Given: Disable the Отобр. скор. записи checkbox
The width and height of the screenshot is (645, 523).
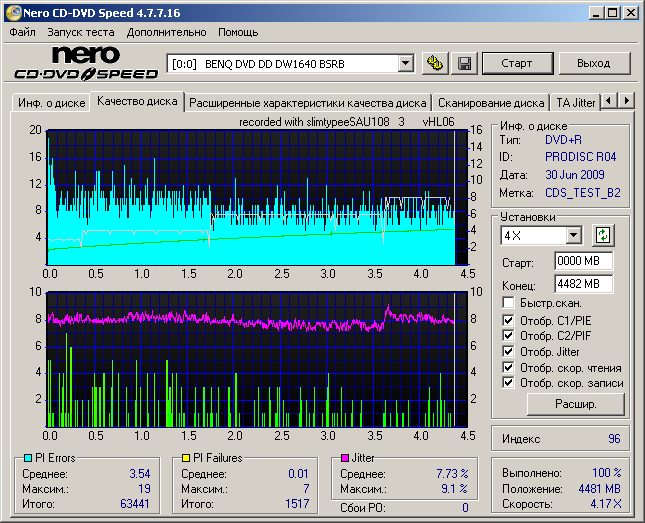Looking at the screenshot, I should point(509,383).
